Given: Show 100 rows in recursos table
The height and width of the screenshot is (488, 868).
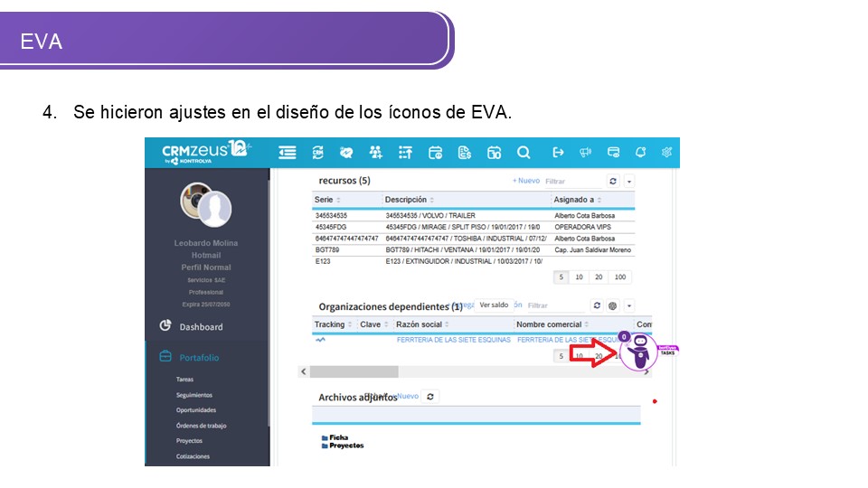Looking at the screenshot, I should 620,277.
